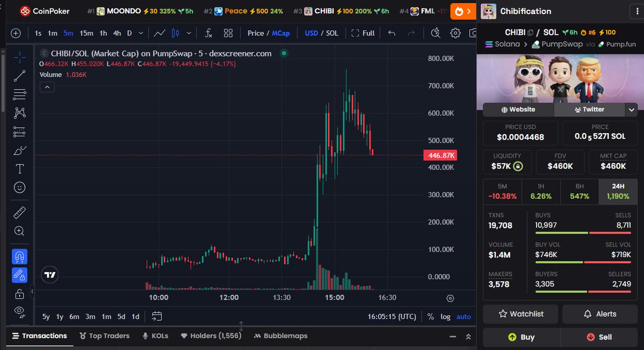Switch to the KOLs tab
Viewport: 644px width, 350px height.
(x=155, y=336)
